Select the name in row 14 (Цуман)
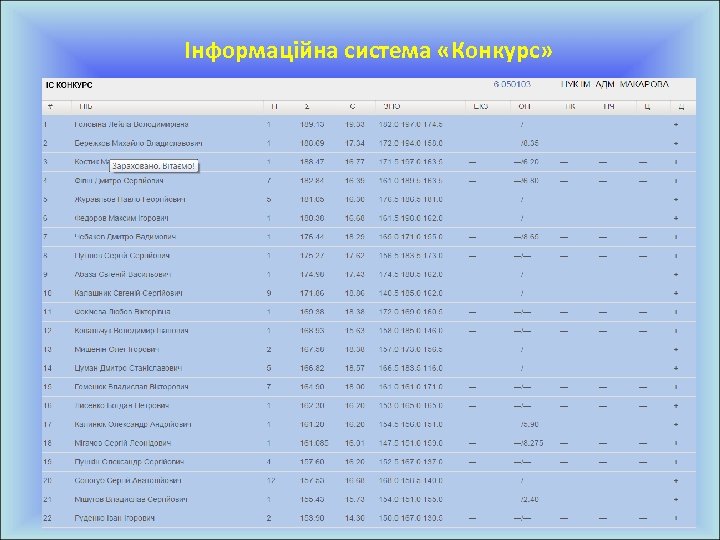The height and width of the screenshot is (540, 720). [128, 368]
